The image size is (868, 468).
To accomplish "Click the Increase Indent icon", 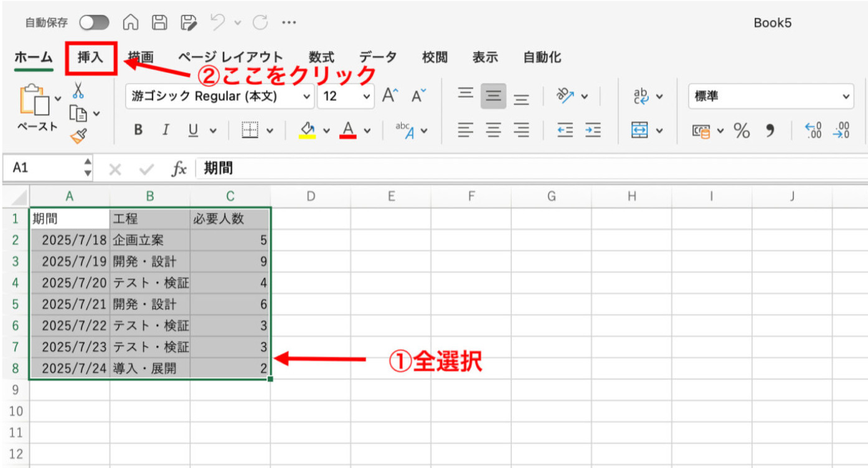I will pyautogui.click(x=593, y=130).
